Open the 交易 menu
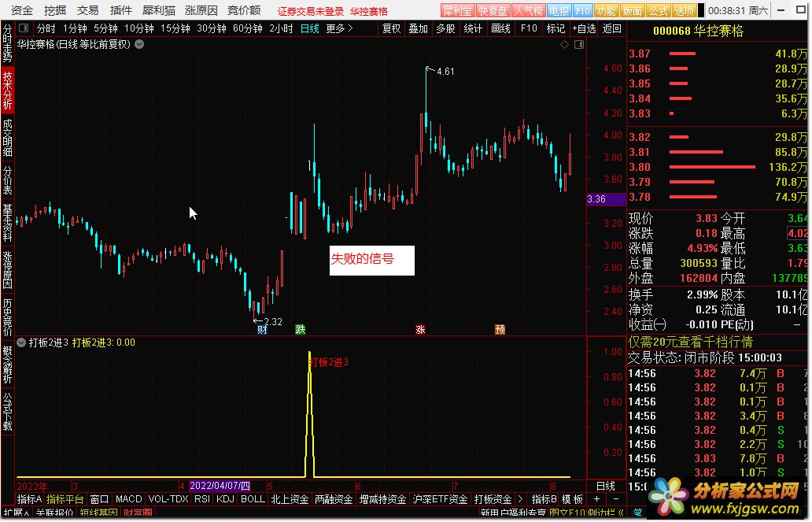 pyautogui.click(x=88, y=10)
